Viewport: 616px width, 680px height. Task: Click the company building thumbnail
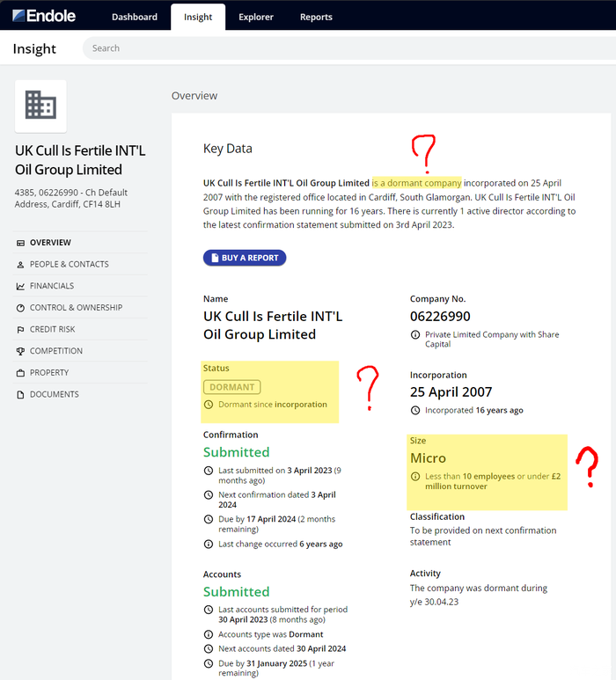tap(40, 106)
